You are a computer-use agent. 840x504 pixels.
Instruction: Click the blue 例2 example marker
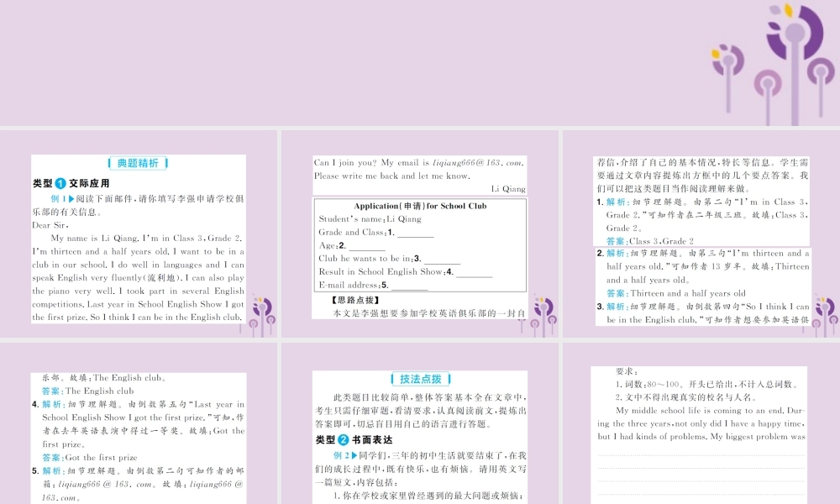pyautogui.click(x=344, y=455)
